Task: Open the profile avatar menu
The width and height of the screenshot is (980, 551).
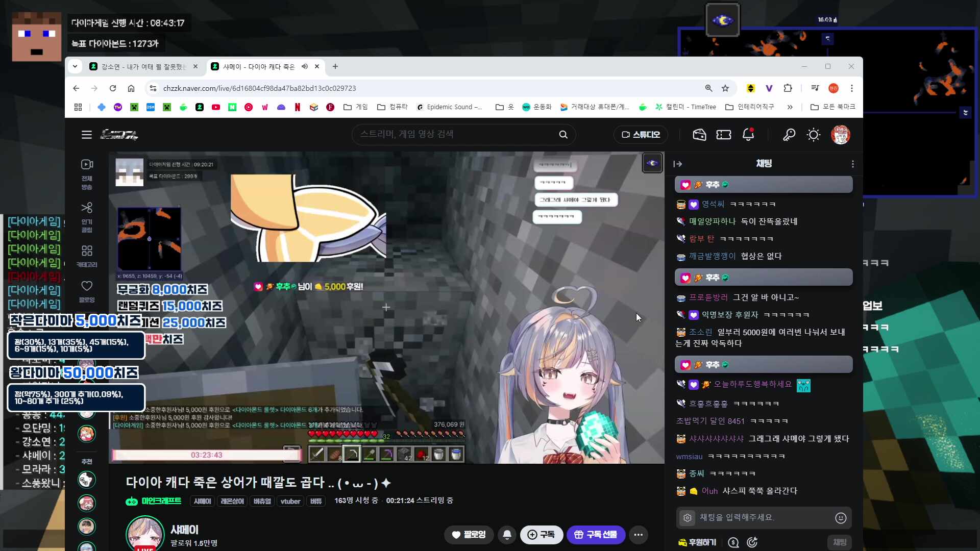Action: [x=840, y=135]
